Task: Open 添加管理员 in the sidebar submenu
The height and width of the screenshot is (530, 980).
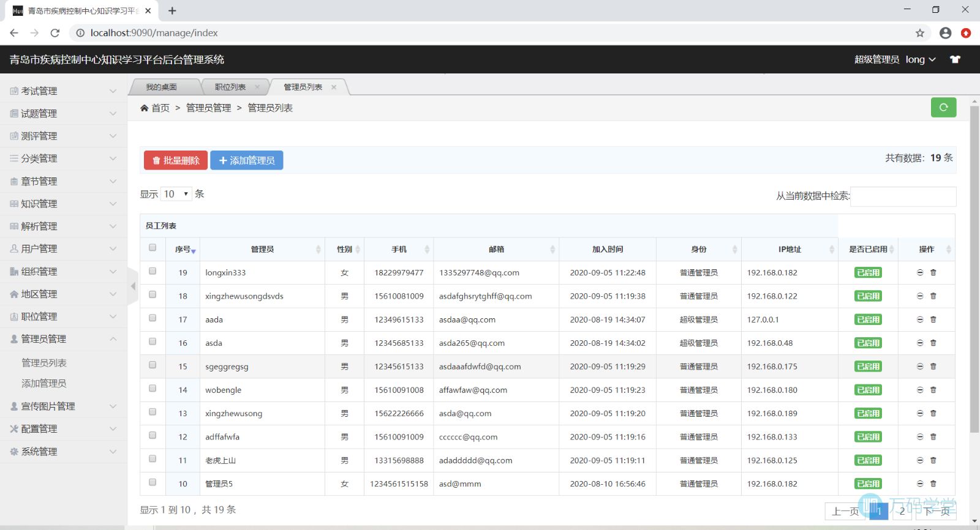Action: 44,383
